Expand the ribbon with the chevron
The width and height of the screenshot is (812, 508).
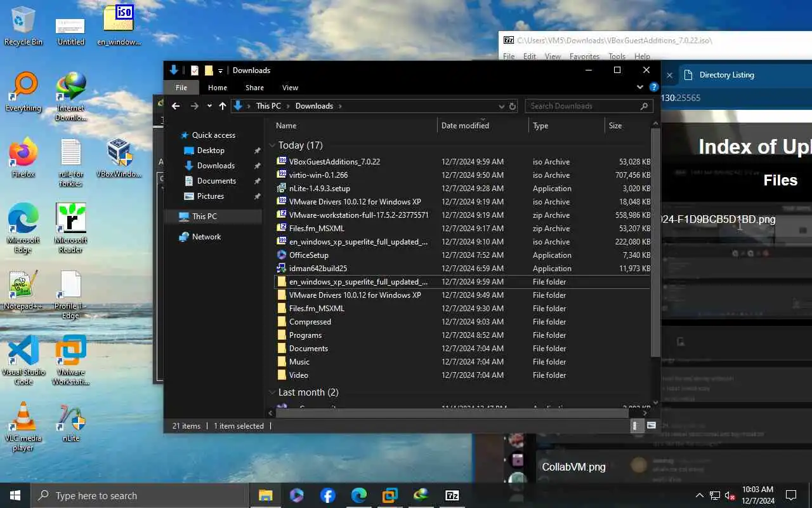[x=639, y=88]
